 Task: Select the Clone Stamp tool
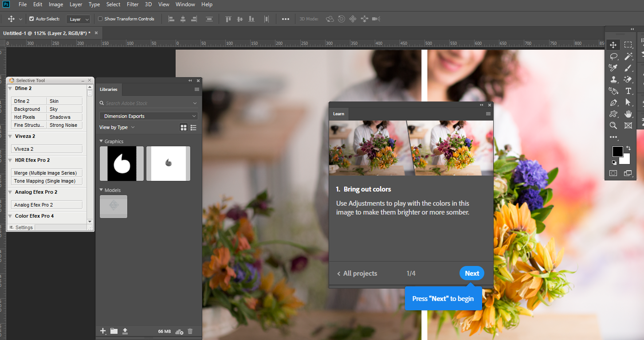tap(613, 79)
